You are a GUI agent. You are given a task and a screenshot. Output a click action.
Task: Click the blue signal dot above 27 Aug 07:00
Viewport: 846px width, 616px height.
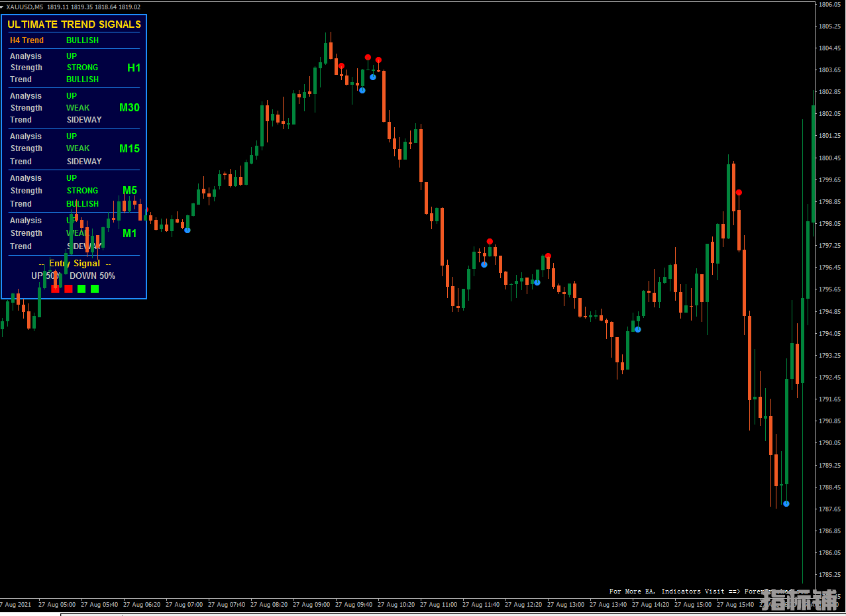187,231
